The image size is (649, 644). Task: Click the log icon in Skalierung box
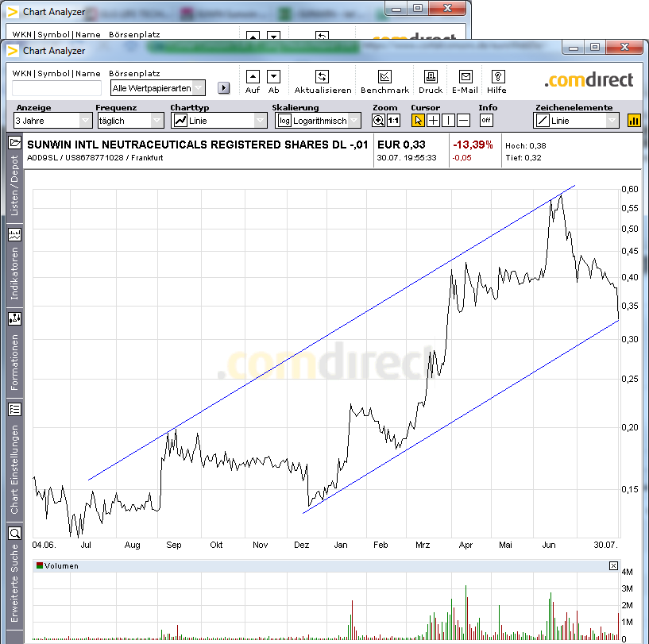coord(284,121)
